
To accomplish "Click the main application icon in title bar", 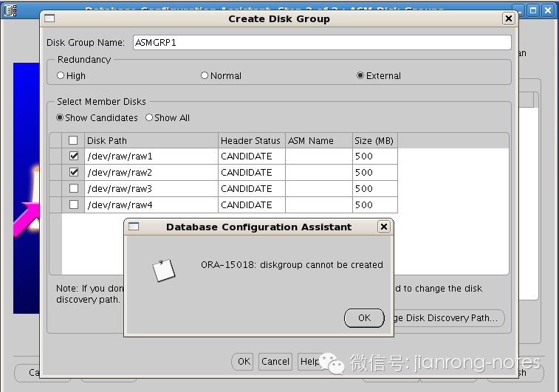I will tap(10, 10).
